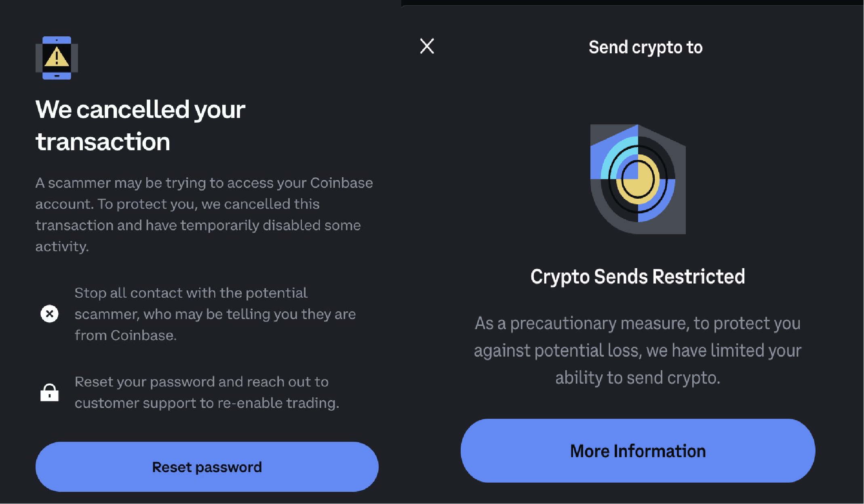Click 'customer support to re-enable trading' line
Image resolution: width=864 pixels, height=504 pixels.
coord(207,403)
